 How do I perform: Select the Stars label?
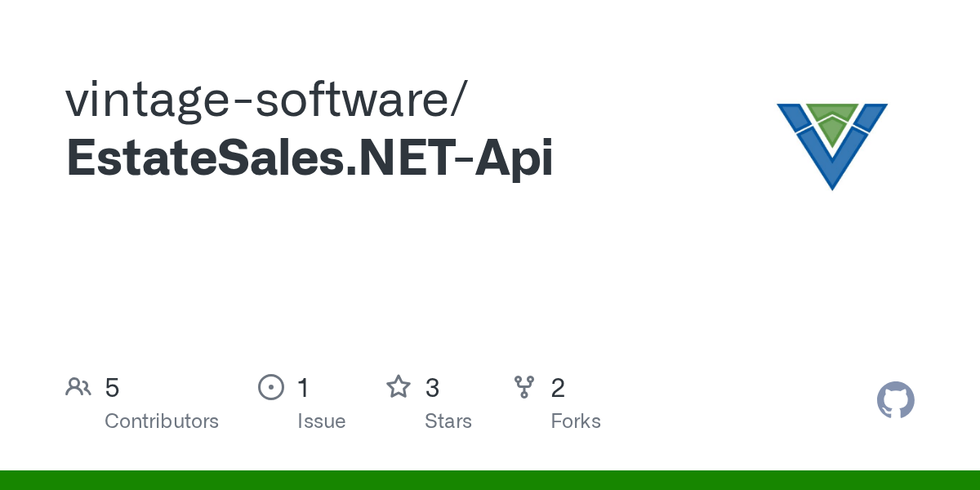click(448, 421)
